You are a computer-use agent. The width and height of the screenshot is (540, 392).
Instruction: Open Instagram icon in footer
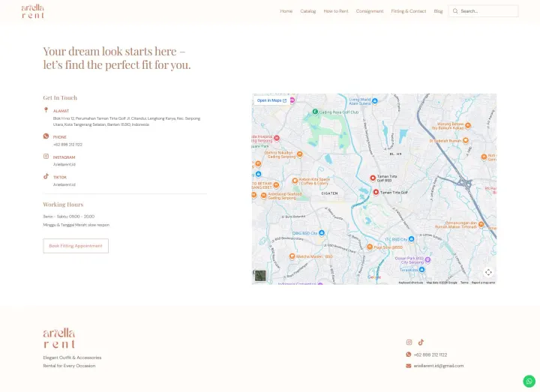409,342
